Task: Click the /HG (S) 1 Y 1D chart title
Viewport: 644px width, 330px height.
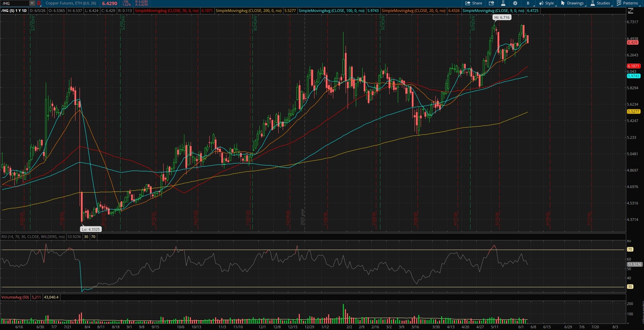Action: [14, 11]
